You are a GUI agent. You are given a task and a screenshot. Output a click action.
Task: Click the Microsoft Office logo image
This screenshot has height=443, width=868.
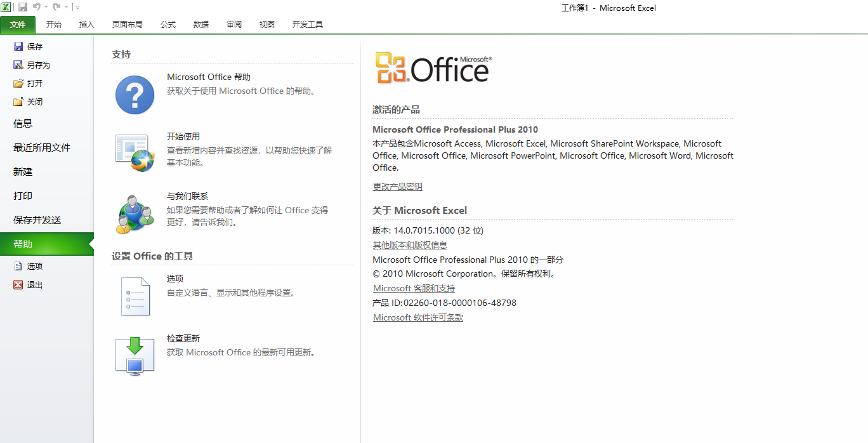(x=434, y=68)
